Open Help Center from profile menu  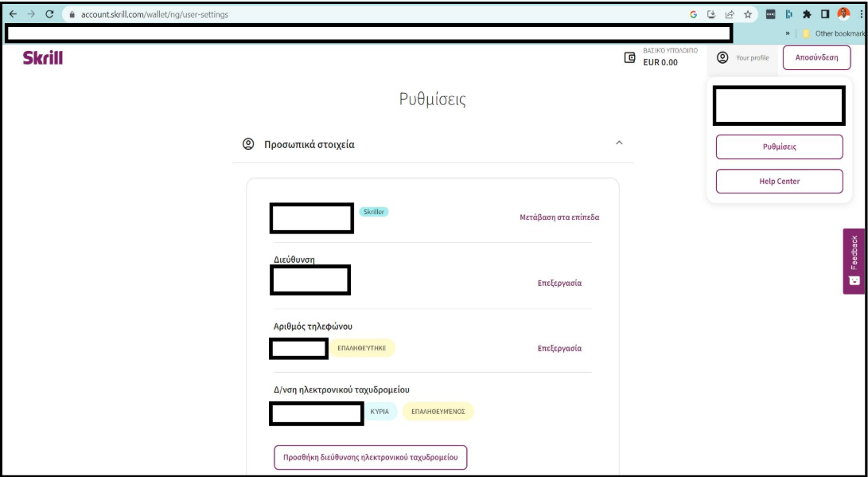point(779,182)
